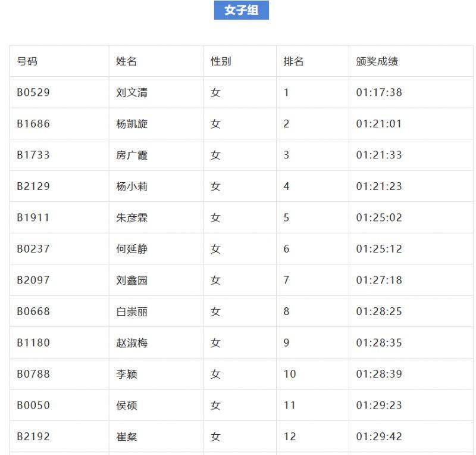
Task: Click bib number B0529
Action: [x=33, y=92]
